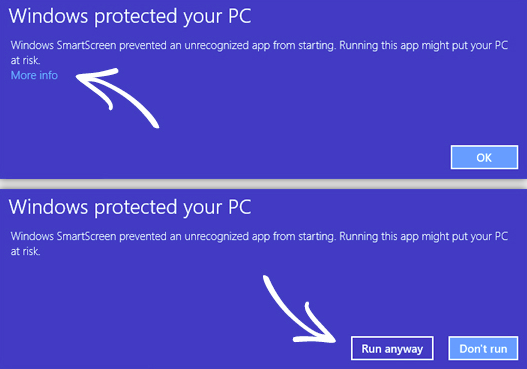
Task: Click the hand-drawn arrow pointing at More info
Action: (x=118, y=97)
